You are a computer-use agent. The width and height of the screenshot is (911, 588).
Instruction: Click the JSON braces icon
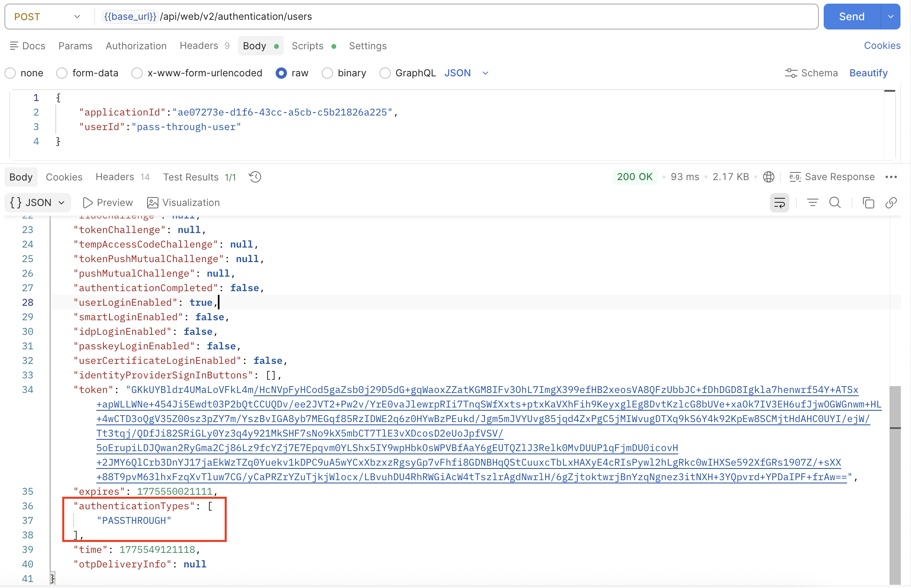pos(16,202)
